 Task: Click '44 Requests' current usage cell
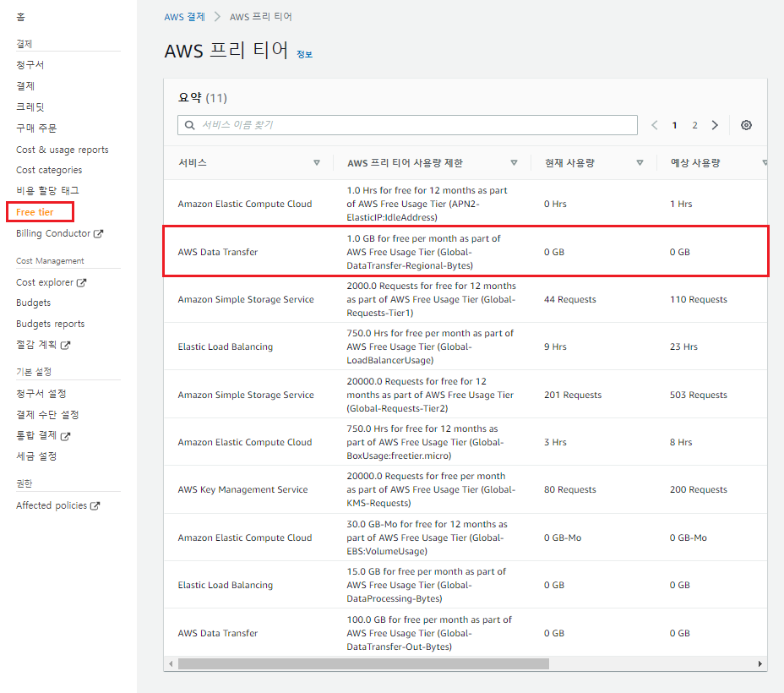coord(570,299)
